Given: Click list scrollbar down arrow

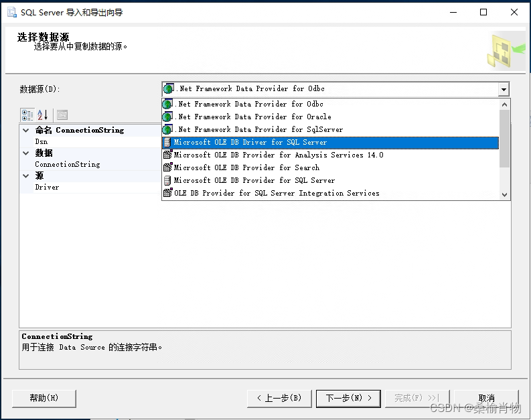Looking at the screenshot, I should pos(505,194).
